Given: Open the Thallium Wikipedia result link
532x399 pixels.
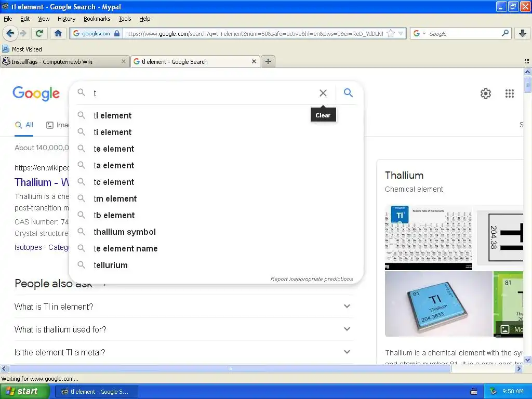Looking at the screenshot, I should coord(42,182).
